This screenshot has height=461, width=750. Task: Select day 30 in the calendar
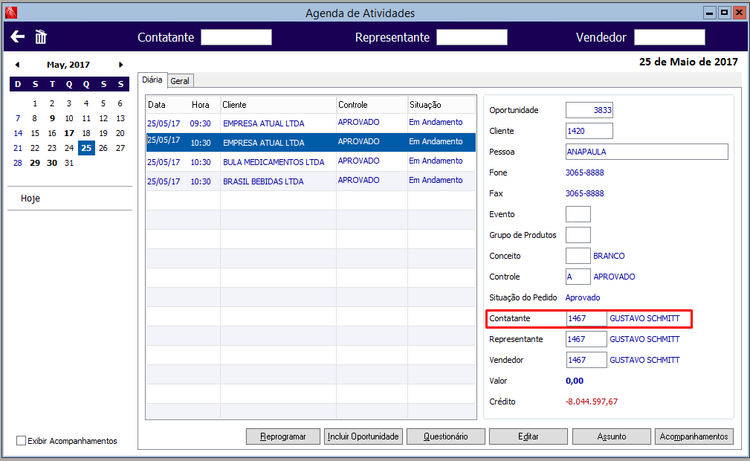click(52, 163)
